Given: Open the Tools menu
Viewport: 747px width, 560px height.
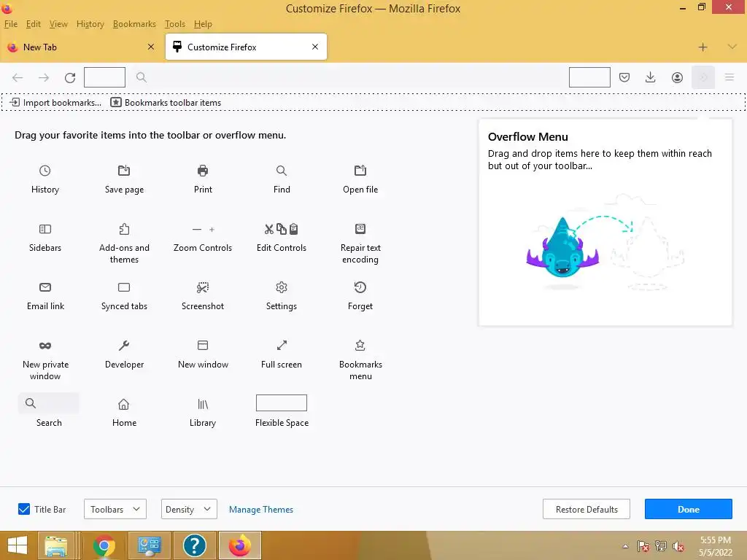Looking at the screenshot, I should click(x=175, y=24).
